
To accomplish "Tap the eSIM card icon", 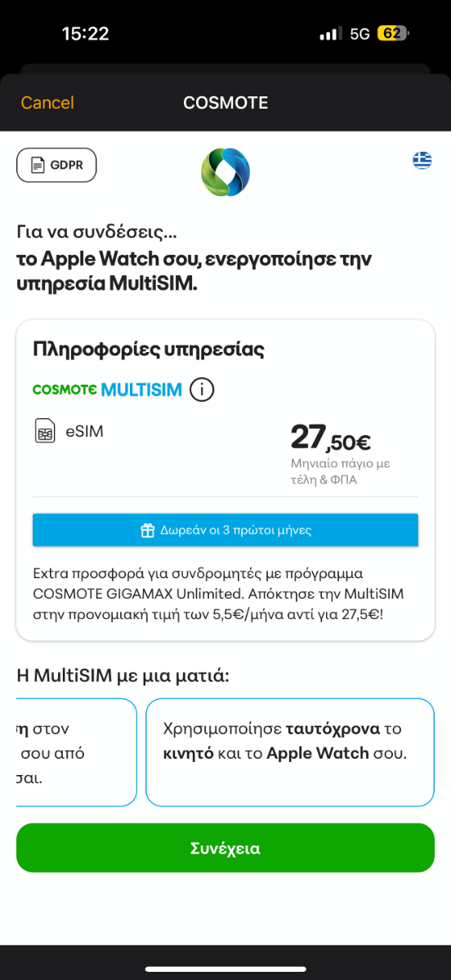I will tap(45, 431).
